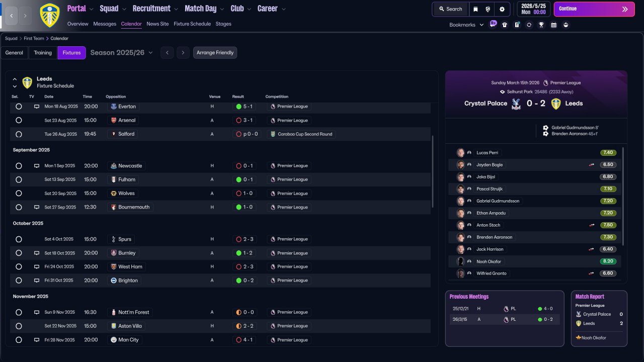The height and width of the screenshot is (362, 644).
Task: Select the Aston Villa fixture radio button
Action: [x=19, y=326]
